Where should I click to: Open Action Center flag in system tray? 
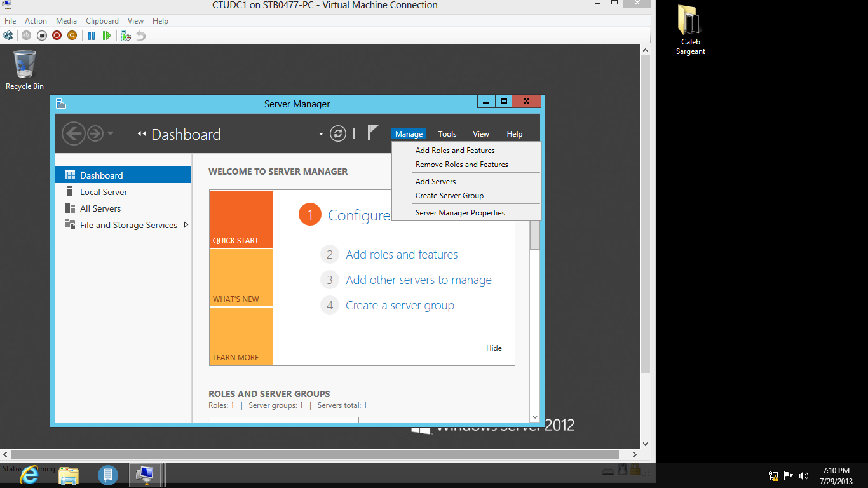tap(789, 475)
